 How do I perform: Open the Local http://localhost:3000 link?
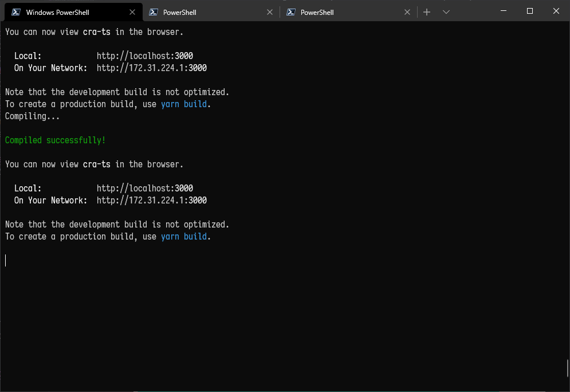click(145, 56)
